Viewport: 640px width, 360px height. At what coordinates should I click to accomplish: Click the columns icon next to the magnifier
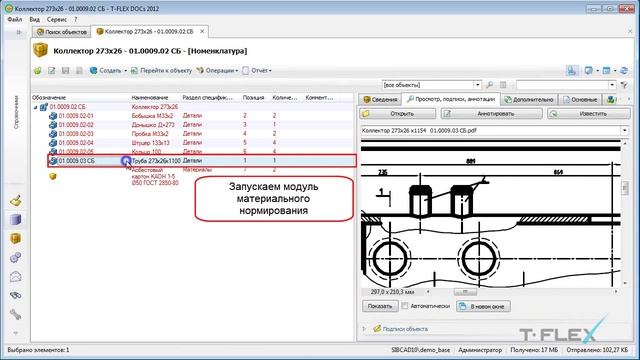click(x=503, y=85)
